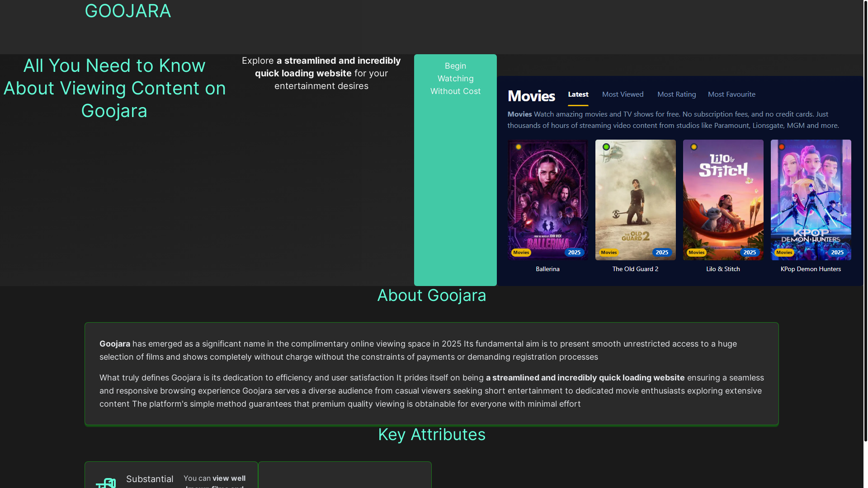Click the 2025 badge on KPop Demon Hunters poster

coord(837,253)
